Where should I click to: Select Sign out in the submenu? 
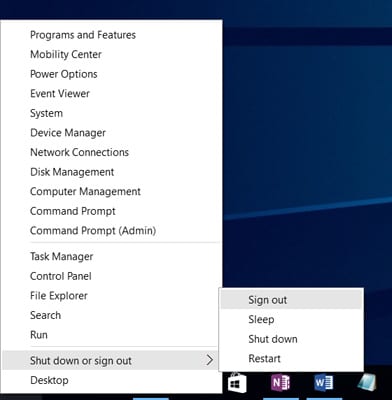tap(291, 300)
